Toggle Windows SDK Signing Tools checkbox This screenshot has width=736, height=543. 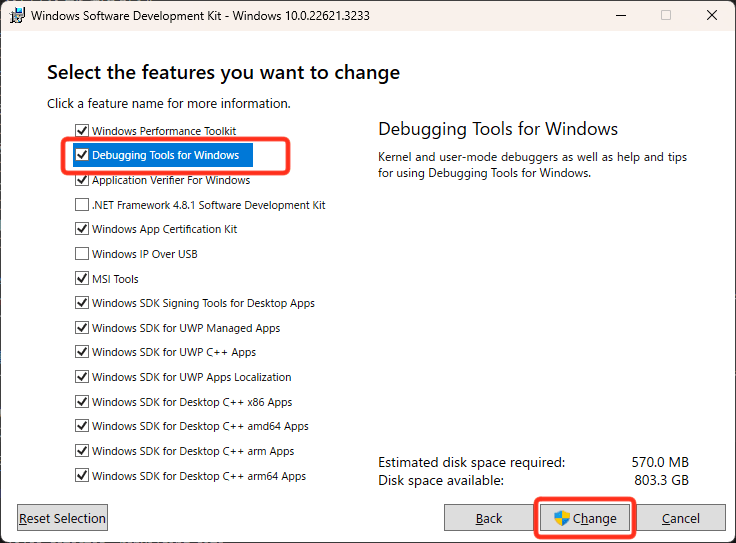[x=82, y=303]
